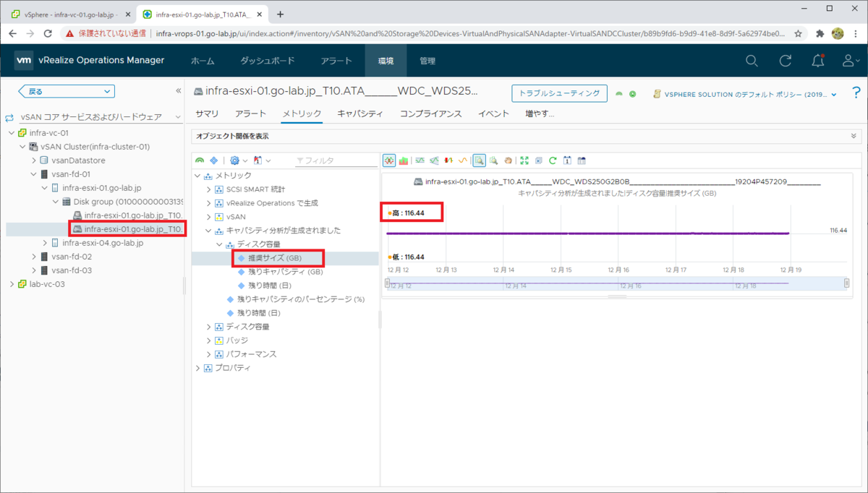Open the 増やす... tab menu
The image size is (868, 493).
tap(540, 113)
